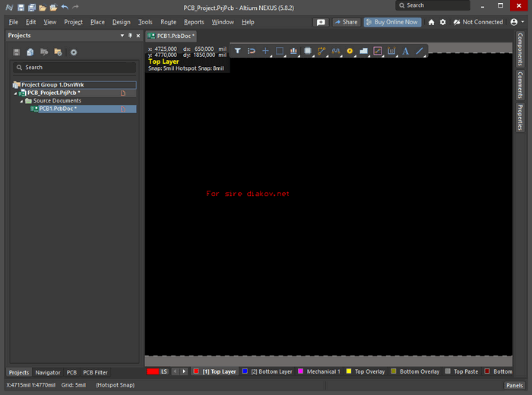Toggle the Top Overlay layer color box
This screenshot has height=395, width=532.
tap(348, 371)
